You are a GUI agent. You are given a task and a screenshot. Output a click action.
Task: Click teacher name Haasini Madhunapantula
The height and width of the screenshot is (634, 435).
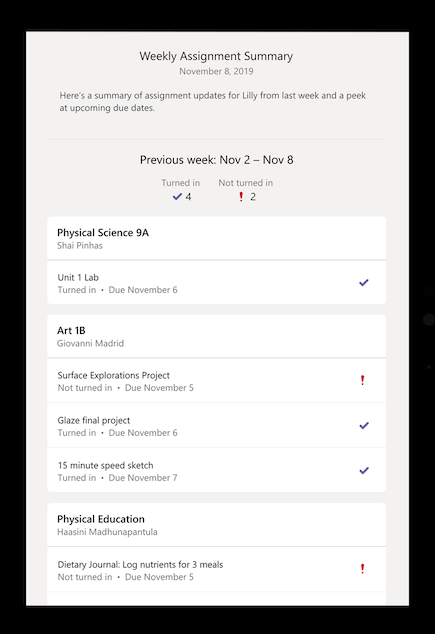(x=107, y=532)
